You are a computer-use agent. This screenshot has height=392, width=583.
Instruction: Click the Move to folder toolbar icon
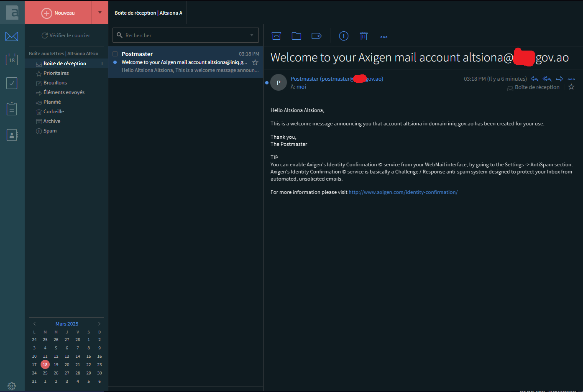coord(297,36)
